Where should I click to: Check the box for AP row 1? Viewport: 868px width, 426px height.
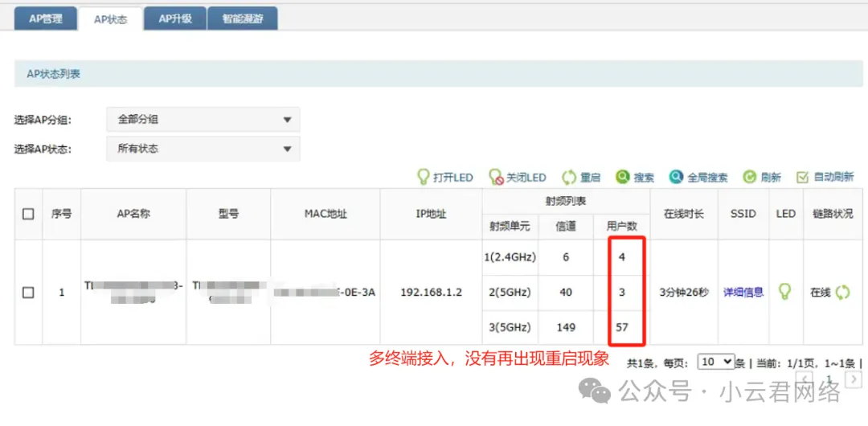(x=28, y=293)
